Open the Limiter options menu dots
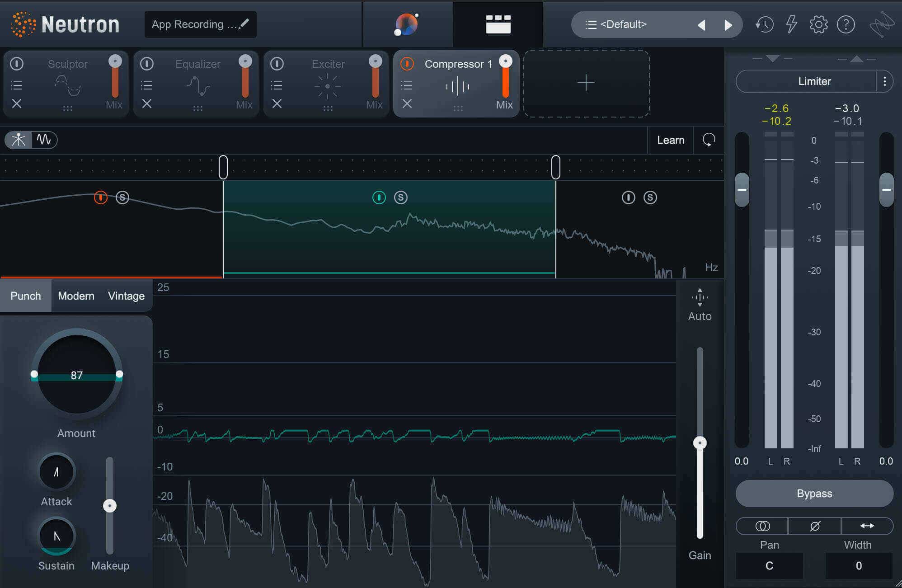 pos(884,81)
